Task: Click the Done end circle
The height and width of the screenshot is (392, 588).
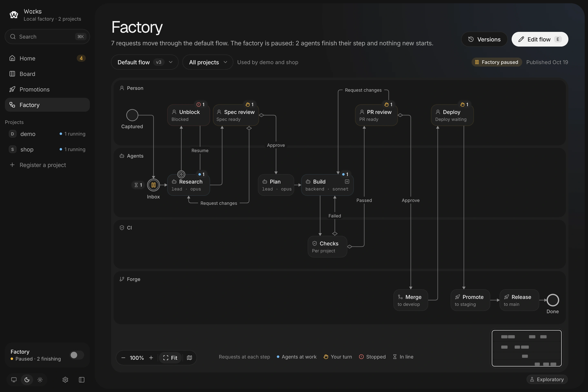Action: coord(552,300)
